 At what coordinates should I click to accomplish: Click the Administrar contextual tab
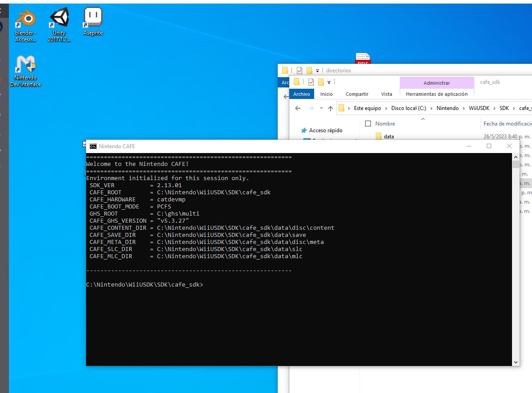pyautogui.click(x=437, y=83)
